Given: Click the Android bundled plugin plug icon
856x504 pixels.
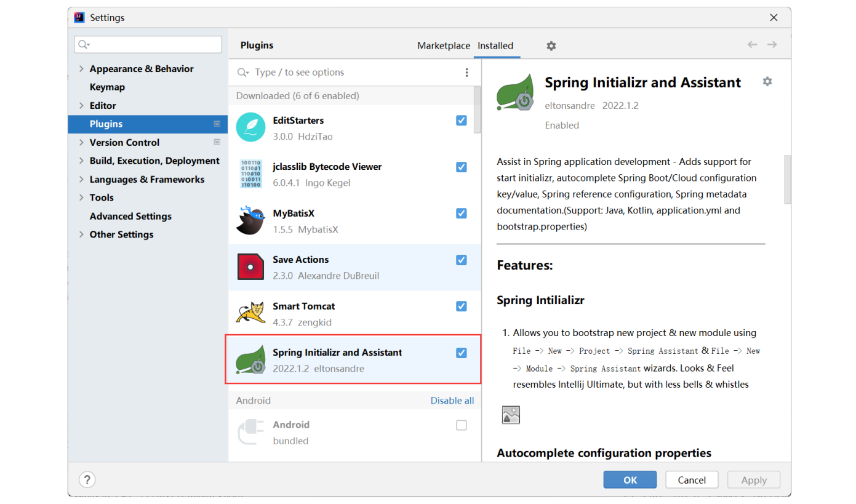Looking at the screenshot, I should (250, 432).
